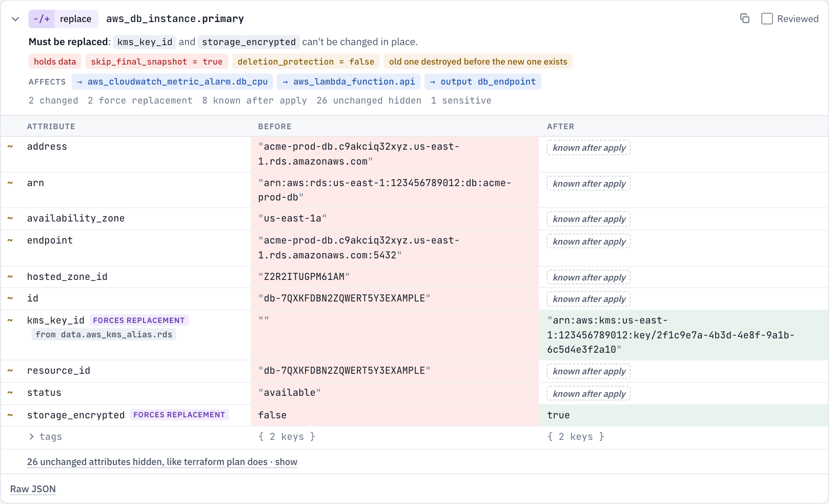This screenshot has width=829, height=504.
Task: Select the address attribute name
Action: (x=47, y=147)
